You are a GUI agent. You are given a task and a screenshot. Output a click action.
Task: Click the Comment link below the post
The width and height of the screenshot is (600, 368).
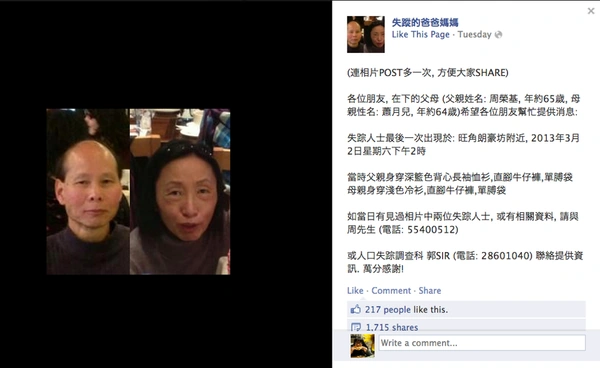(x=391, y=291)
